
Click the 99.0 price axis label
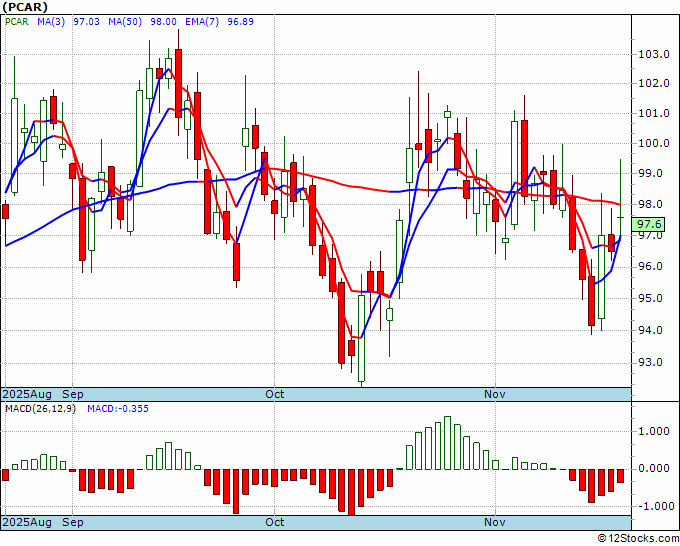651,173
